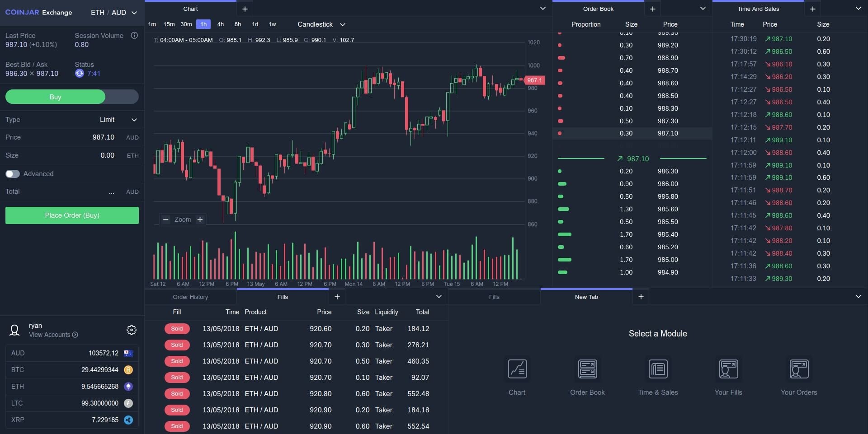Click the 17:30:19 trade at 987.10
Screen dimensions: 868x434
(790, 39)
